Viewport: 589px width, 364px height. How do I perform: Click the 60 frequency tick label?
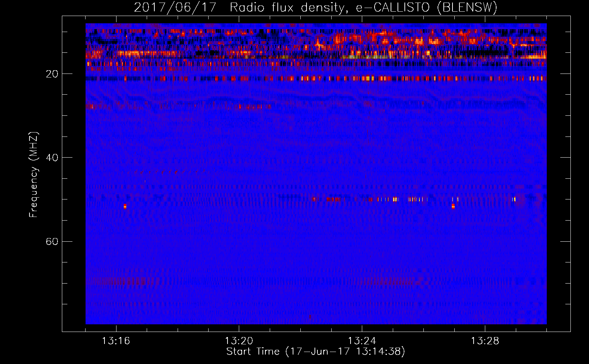pyautogui.click(x=52, y=241)
